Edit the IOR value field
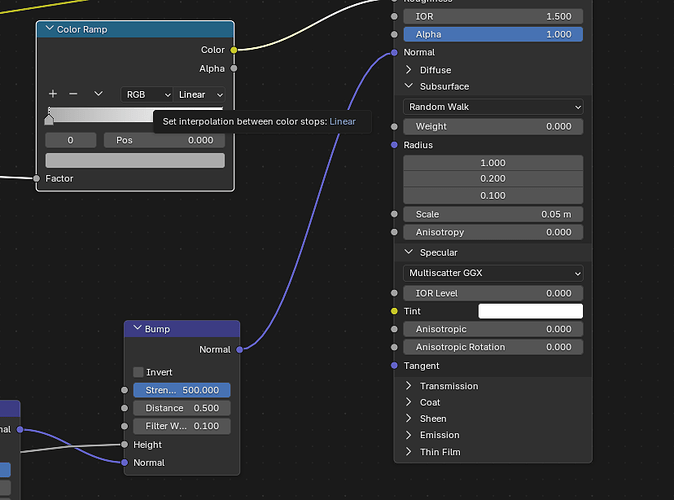Image resolution: width=674 pixels, height=500 pixels. pyautogui.click(x=493, y=16)
